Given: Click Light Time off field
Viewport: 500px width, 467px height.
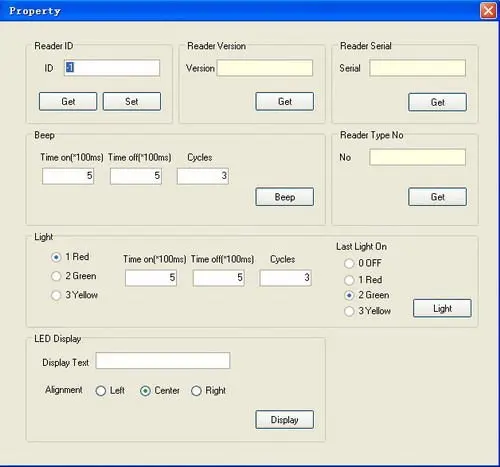Looking at the screenshot, I should pos(219,278).
